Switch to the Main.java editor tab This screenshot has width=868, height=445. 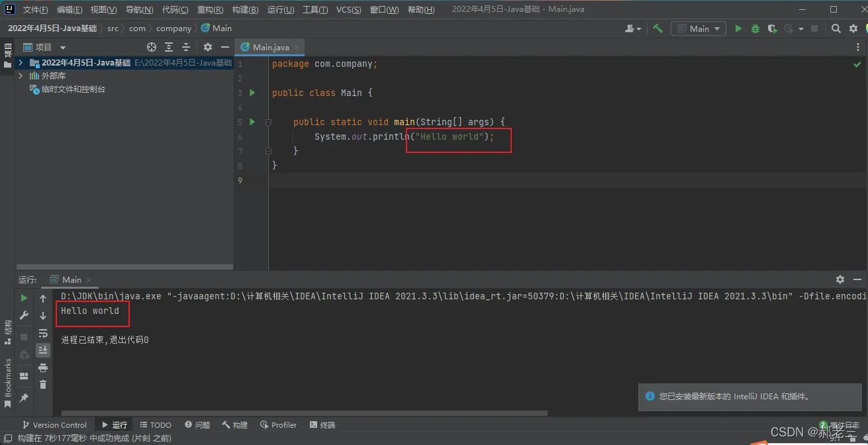point(271,47)
